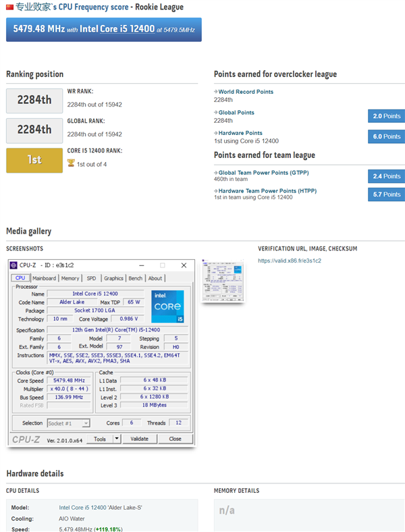The width and height of the screenshot is (405, 532).
Task: Click the Bus Speed 136.99 MHz field
Action: 69,397
